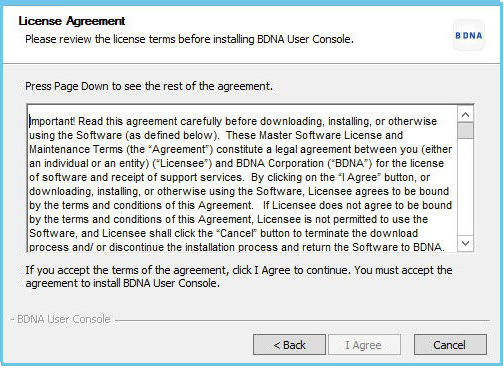
Task: Click the license scrollbar down arrow
Action: click(x=466, y=243)
